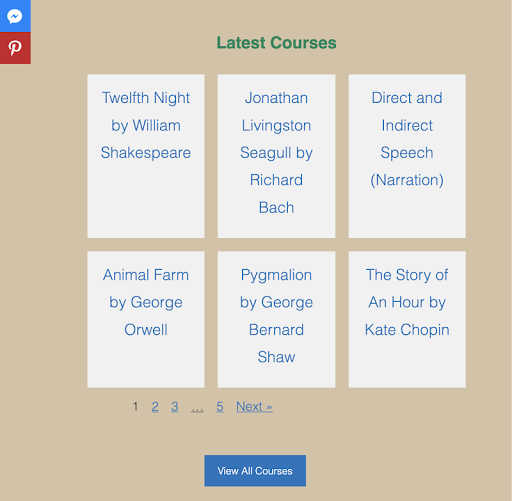
Task: Open Pygmalion by George Bernard Shaw course
Action: pyautogui.click(x=276, y=316)
